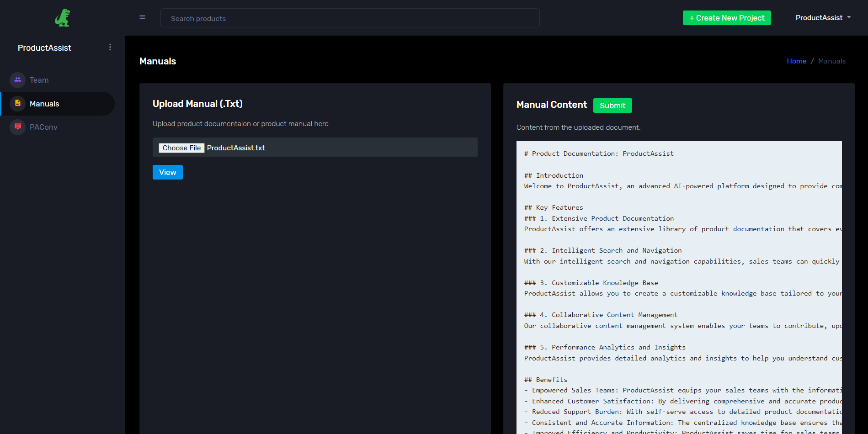This screenshot has height=434, width=868.
Task: Go to Home via breadcrumb link
Action: [796, 61]
